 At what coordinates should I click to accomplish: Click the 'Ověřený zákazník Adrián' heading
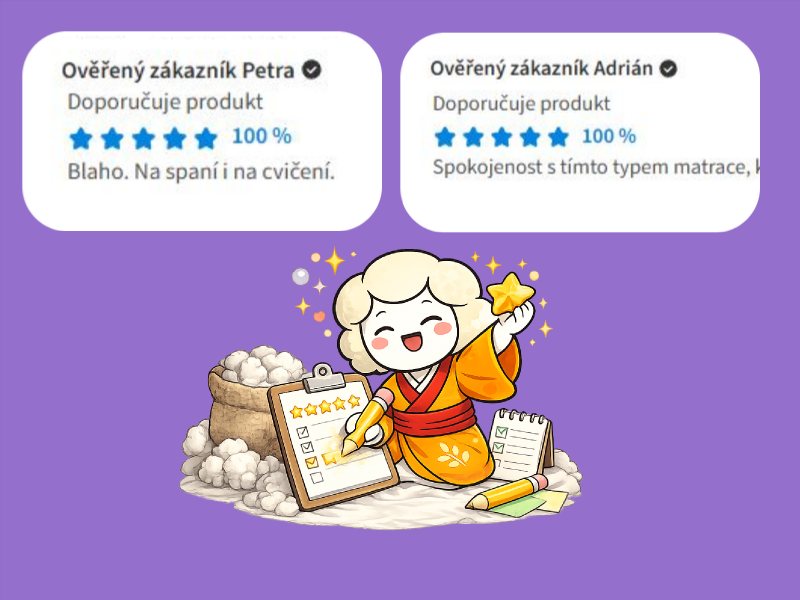tap(541, 68)
